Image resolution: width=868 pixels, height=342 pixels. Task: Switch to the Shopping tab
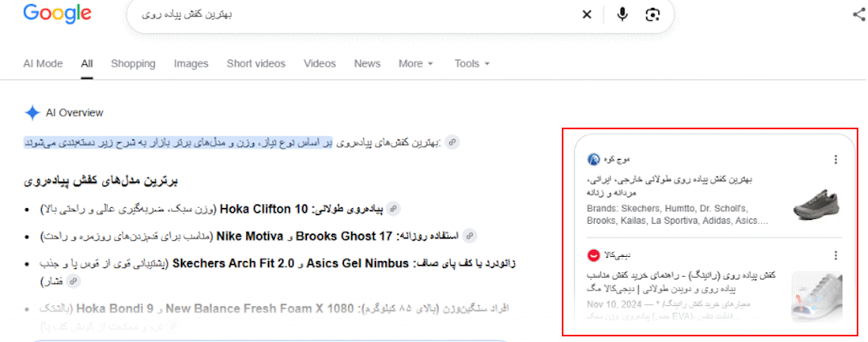point(133,63)
